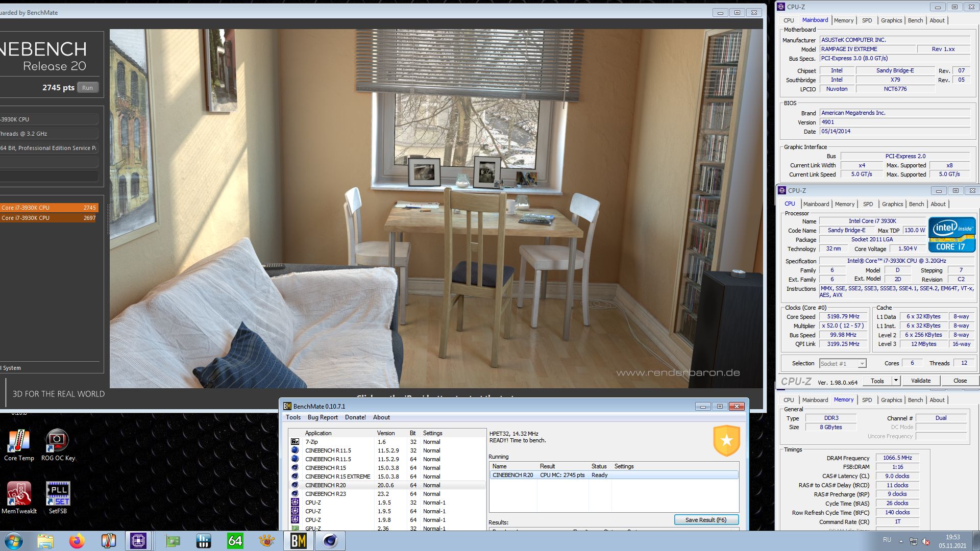The image size is (980, 551).
Task: Open XnView eye taskbar icon
Action: pyautogui.click(x=266, y=541)
